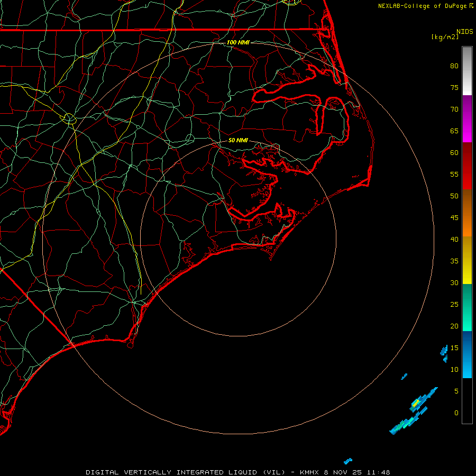Pick the teal-green segment of the color bar
This screenshot has width=476, height=476.
(x=467, y=307)
